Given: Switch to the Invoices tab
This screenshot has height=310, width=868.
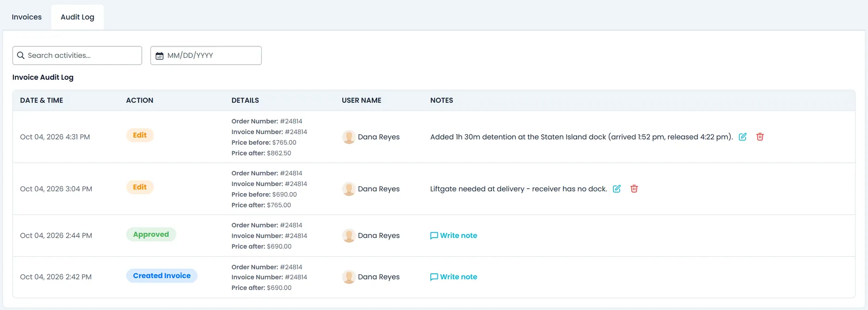Looking at the screenshot, I should (27, 17).
